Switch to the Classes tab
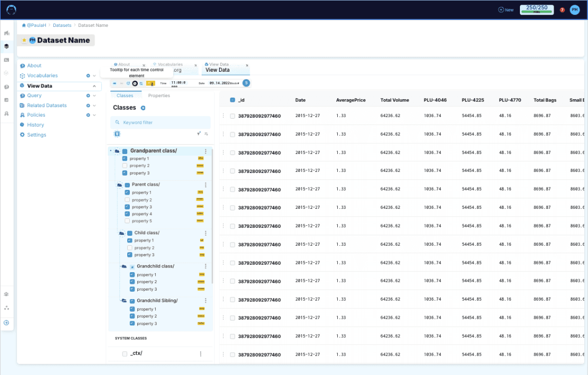 click(125, 96)
